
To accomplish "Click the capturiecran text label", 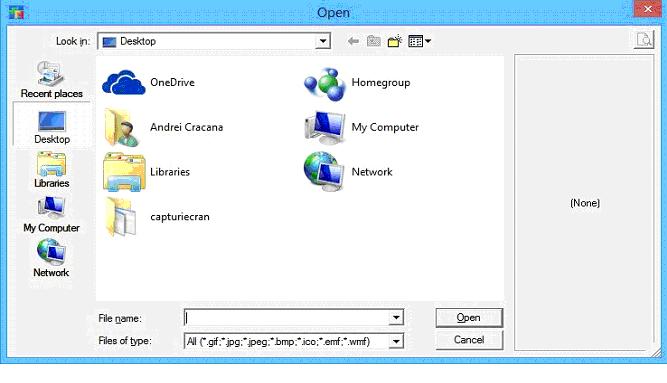I will pos(180,217).
